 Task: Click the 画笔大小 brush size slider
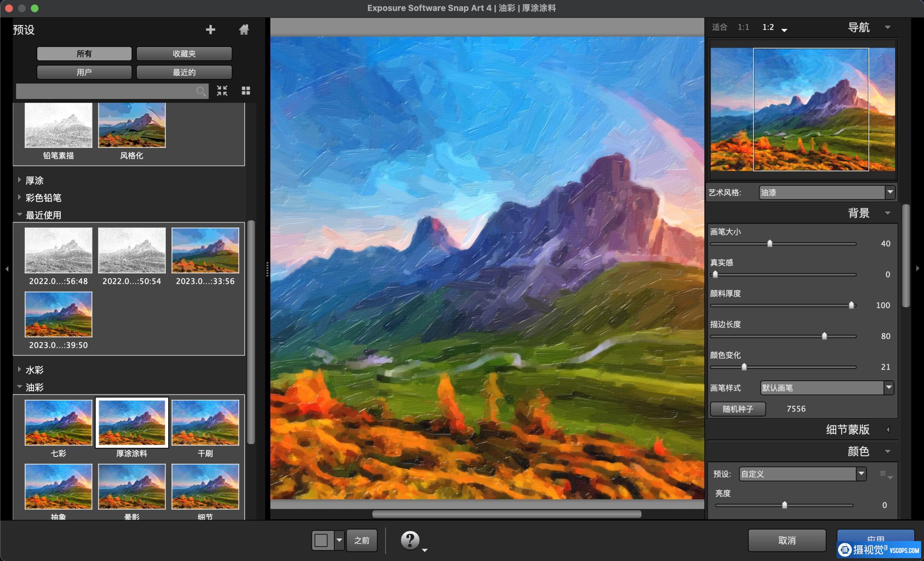(x=770, y=243)
